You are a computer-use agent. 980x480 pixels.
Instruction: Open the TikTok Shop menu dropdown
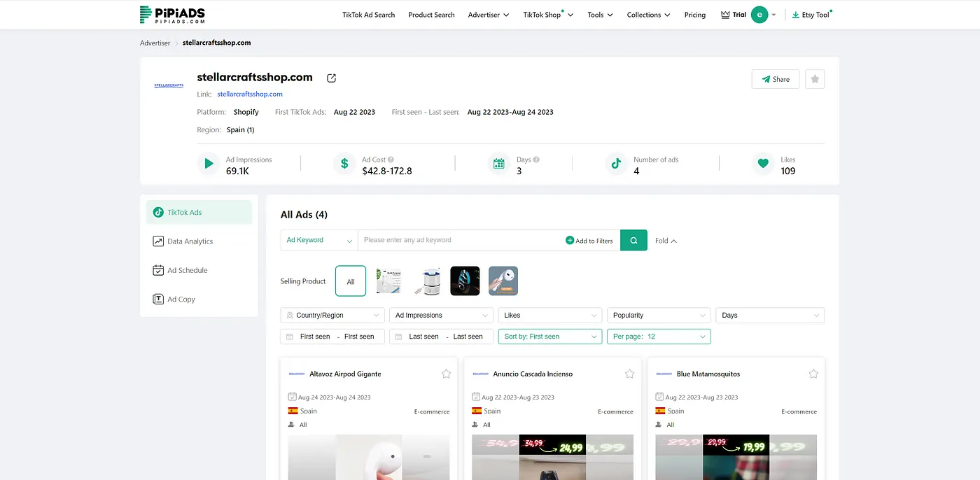click(x=548, y=15)
